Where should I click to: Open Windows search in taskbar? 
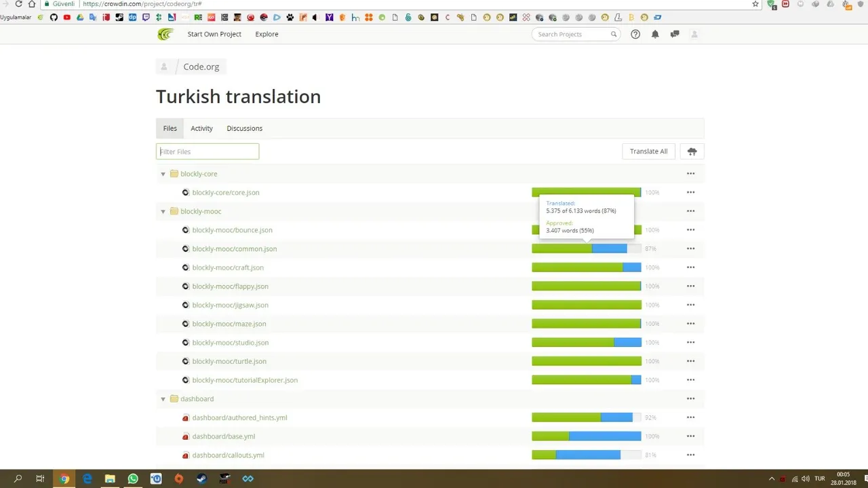click(x=18, y=478)
